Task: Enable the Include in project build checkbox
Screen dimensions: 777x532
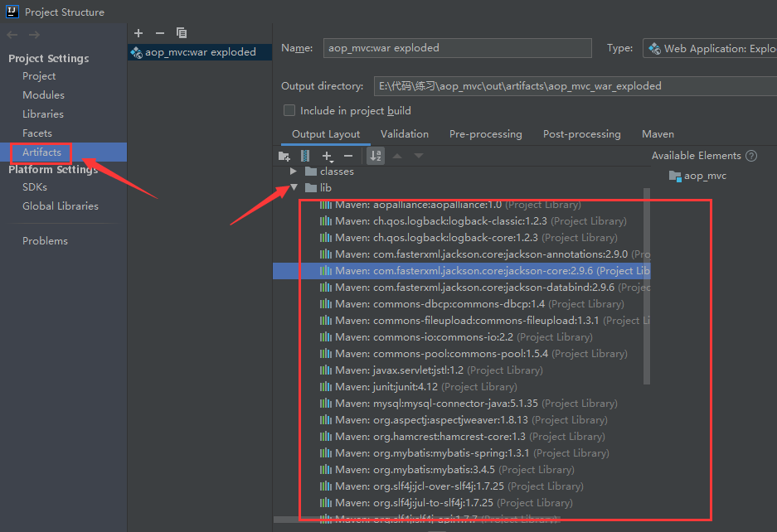Action: pyautogui.click(x=289, y=110)
